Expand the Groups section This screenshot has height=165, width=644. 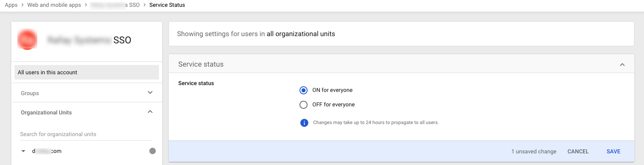pyautogui.click(x=150, y=93)
